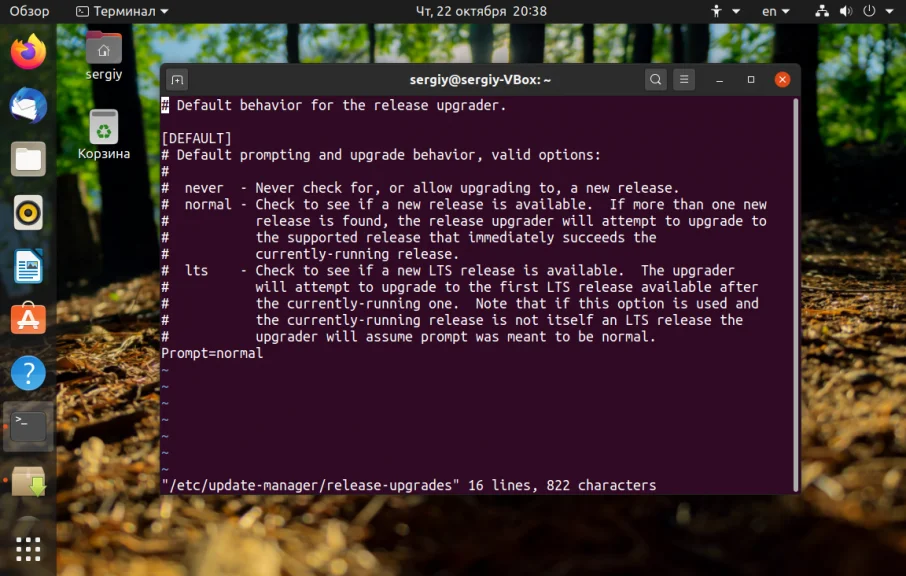Open the en keyboard layout dropdown

click(x=775, y=11)
